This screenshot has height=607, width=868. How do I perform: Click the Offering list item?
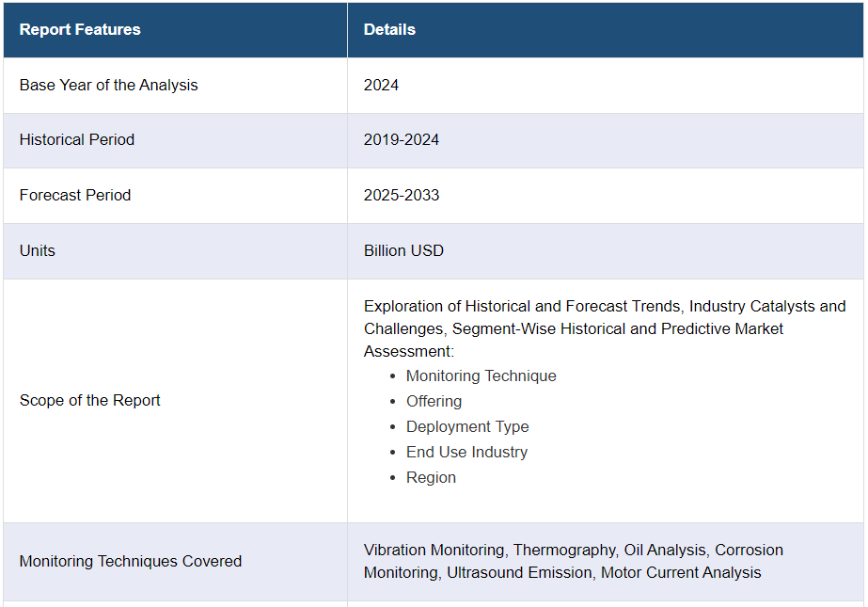tap(434, 401)
